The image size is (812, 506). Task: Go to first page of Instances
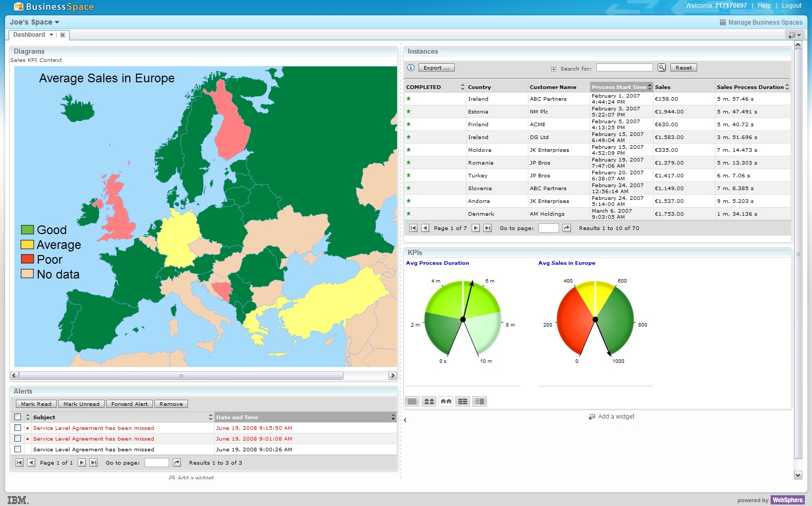413,228
